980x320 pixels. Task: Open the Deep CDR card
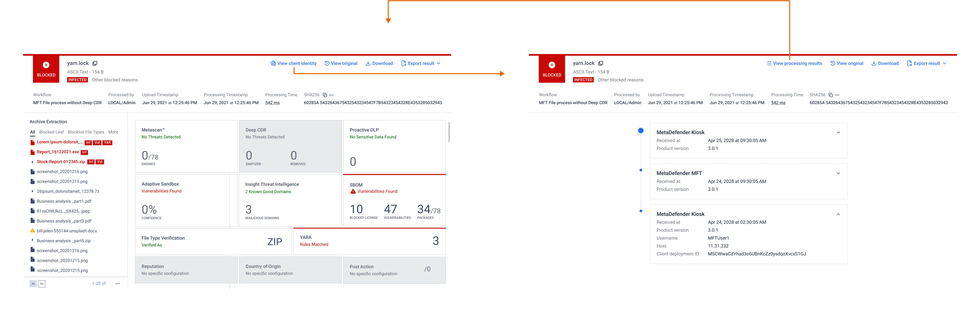290,146
